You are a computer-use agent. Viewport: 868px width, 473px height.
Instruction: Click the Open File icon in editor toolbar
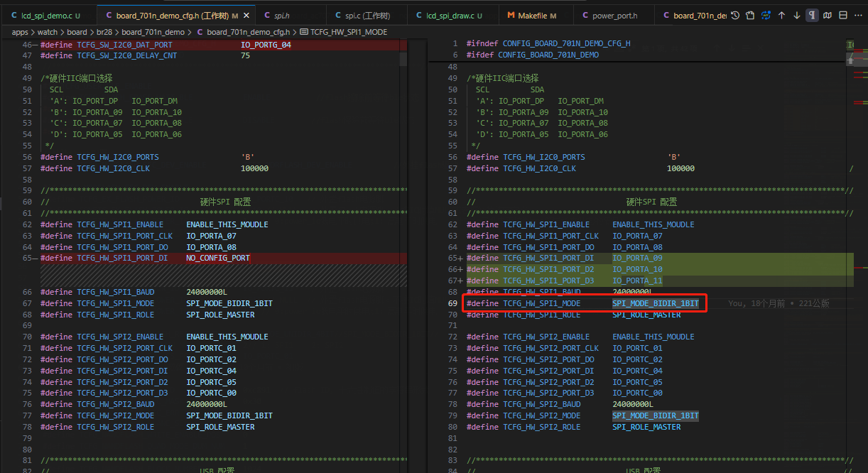point(751,15)
